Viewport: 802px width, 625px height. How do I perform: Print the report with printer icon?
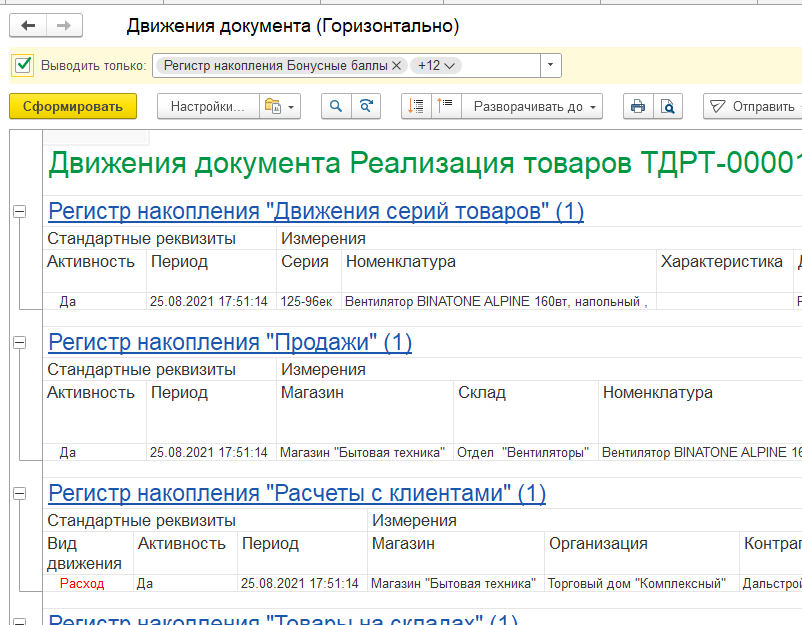[x=638, y=106]
